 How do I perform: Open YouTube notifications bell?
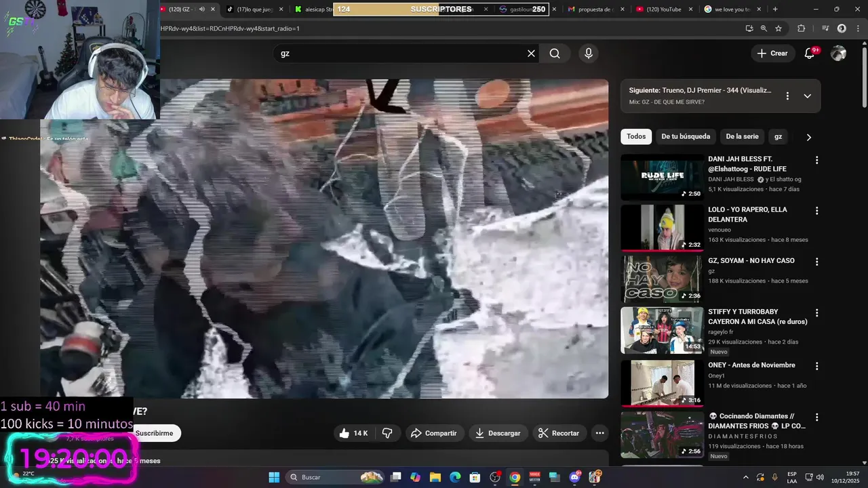809,54
